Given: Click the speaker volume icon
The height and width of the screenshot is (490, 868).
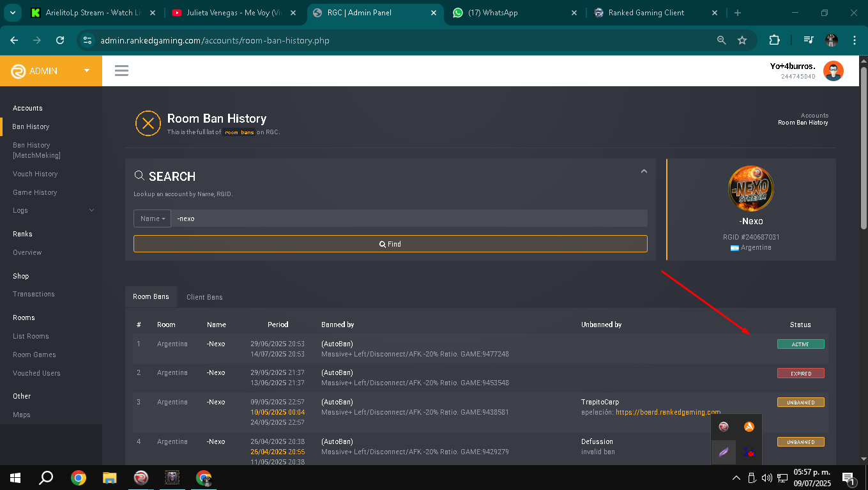Looking at the screenshot, I should coord(766,477).
